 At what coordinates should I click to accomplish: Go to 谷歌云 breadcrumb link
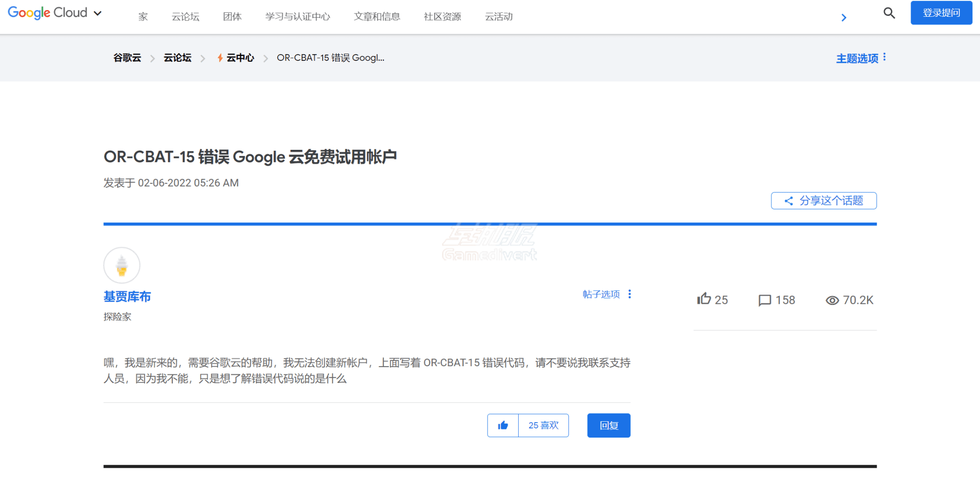127,58
